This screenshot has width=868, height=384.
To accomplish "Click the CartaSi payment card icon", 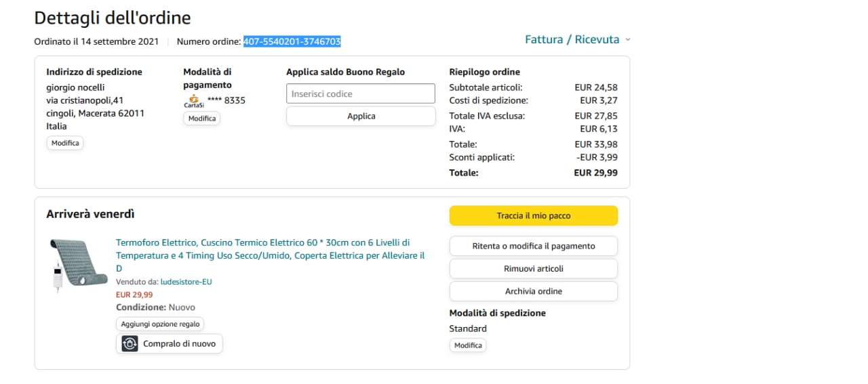I will pyautogui.click(x=194, y=101).
